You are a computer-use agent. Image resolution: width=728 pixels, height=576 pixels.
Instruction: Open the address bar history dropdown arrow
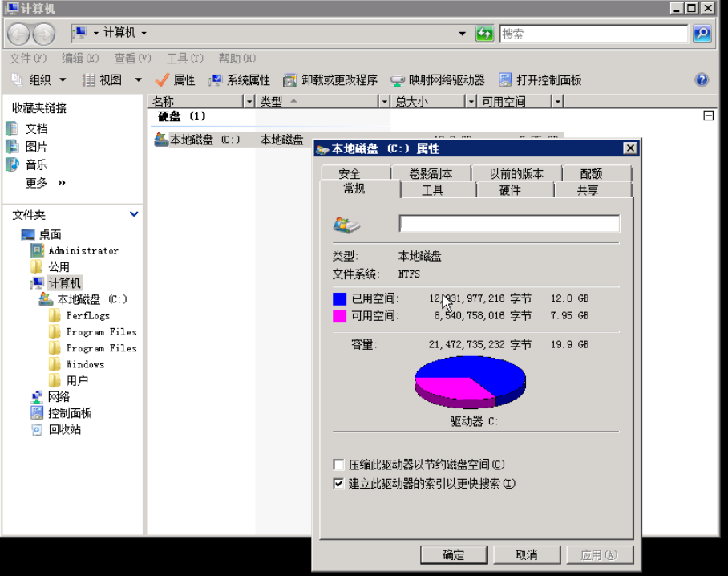coord(462,34)
